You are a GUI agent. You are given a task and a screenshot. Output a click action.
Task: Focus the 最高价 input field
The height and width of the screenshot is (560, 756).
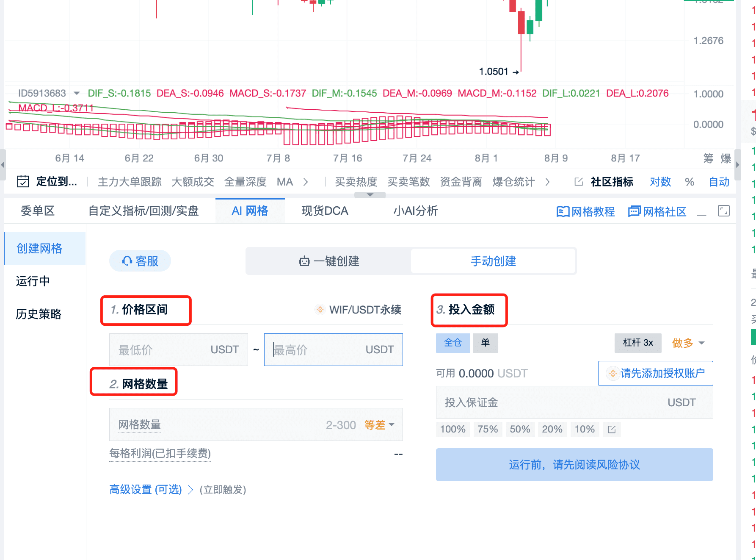tap(334, 350)
